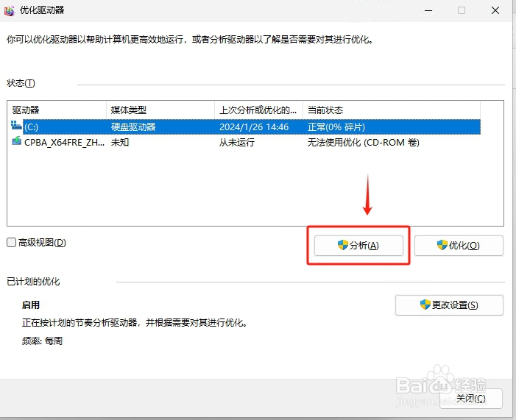516x420 pixels.
Task: Click the 硬盘驱动器 media type cell
Action: click(x=133, y=127)
